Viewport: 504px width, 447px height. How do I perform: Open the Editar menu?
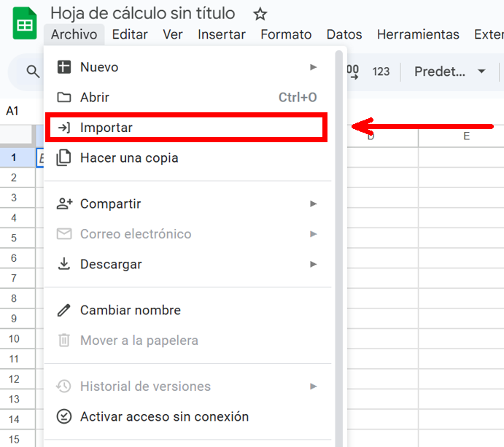click(x=130, y=34)
